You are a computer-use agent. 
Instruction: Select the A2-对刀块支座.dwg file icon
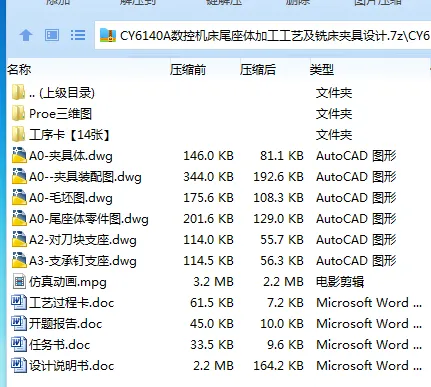(19, 239)
